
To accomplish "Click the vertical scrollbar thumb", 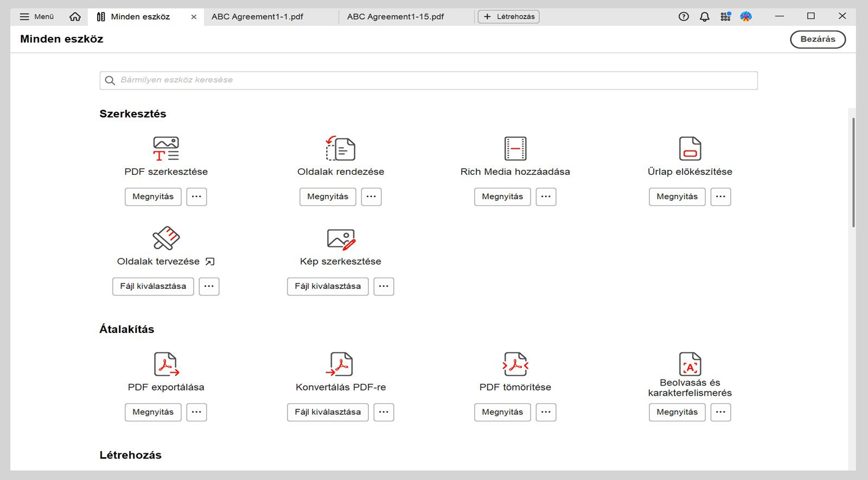I will tap(853, 172).
